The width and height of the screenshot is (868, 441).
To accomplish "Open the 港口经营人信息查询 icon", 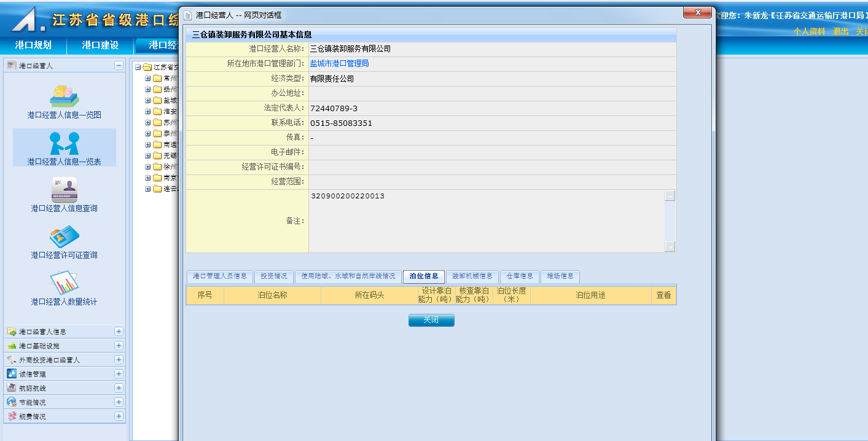I will click(64, 189).
